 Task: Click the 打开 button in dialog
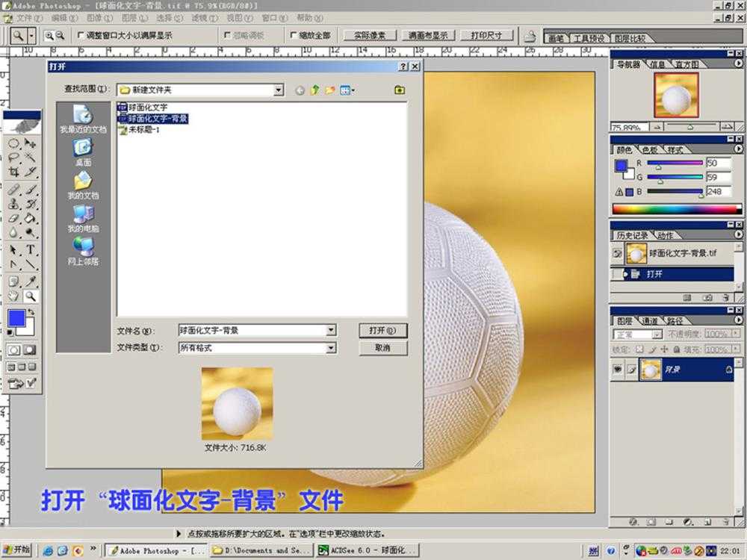point(383,331)
